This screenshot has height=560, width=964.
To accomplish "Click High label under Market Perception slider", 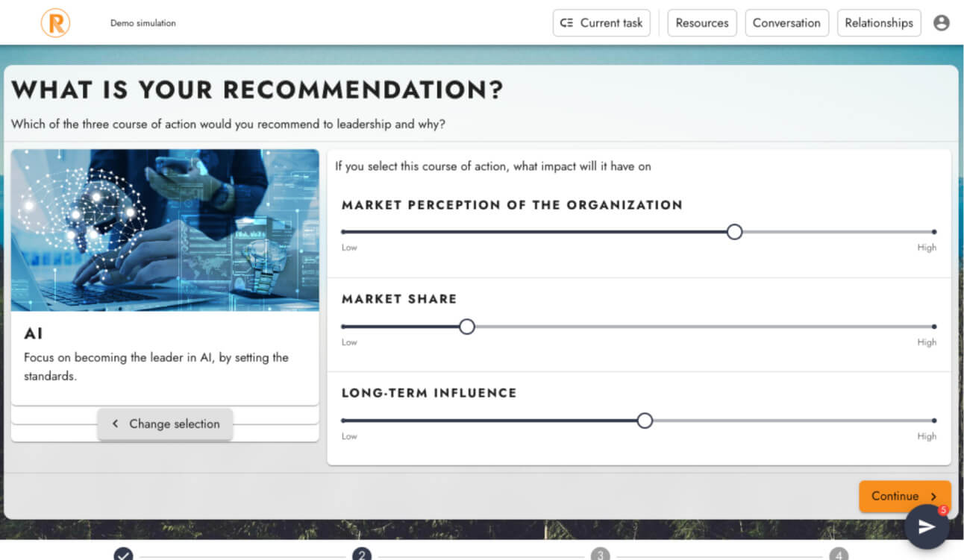I will (927, 248).
